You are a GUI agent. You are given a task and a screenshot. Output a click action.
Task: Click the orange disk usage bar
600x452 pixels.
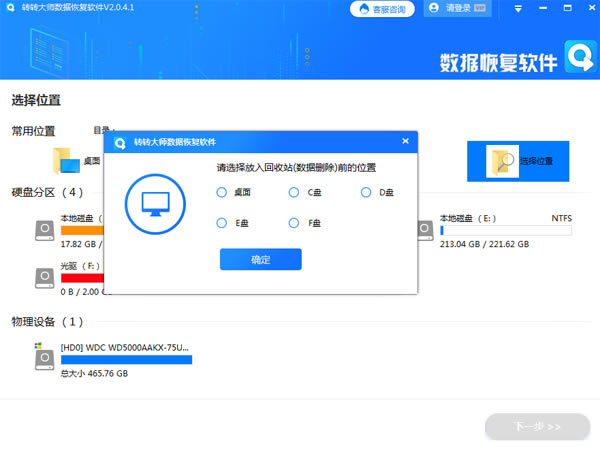(x=82, y=230)
